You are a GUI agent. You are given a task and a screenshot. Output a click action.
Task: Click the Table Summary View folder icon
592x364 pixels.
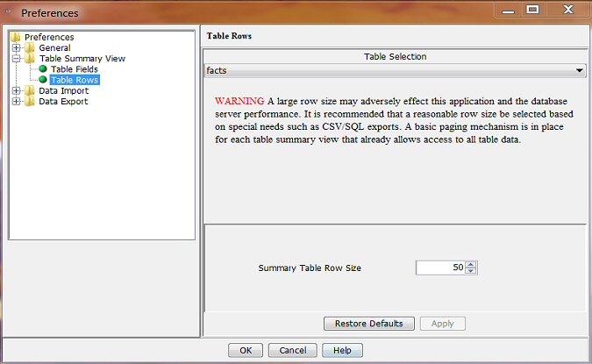tap(30, 59)
